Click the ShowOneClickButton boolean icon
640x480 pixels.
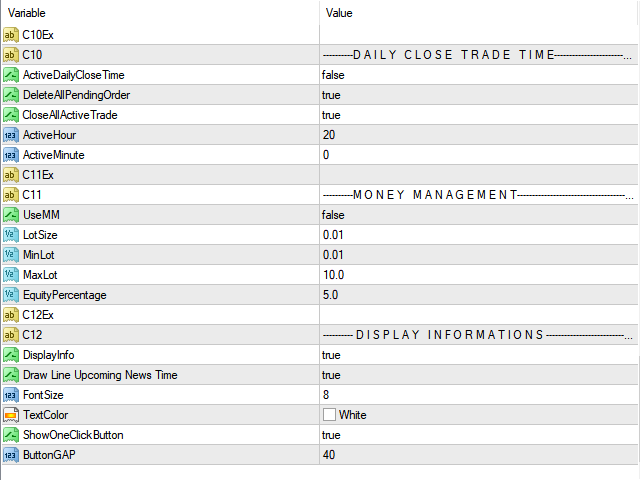11,435
